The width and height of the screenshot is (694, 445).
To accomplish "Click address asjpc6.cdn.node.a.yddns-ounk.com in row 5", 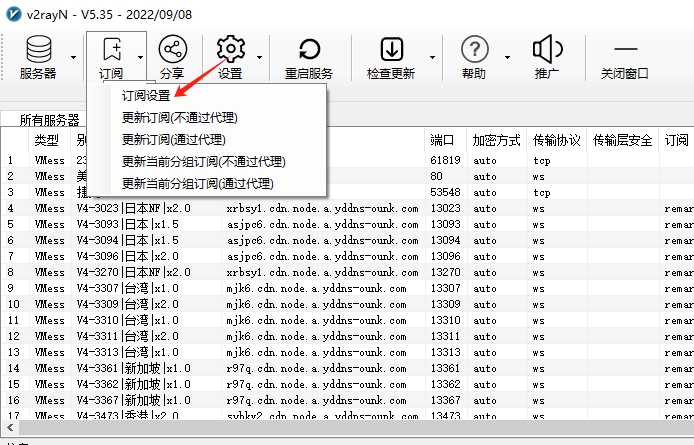I will tap(322, 224).
